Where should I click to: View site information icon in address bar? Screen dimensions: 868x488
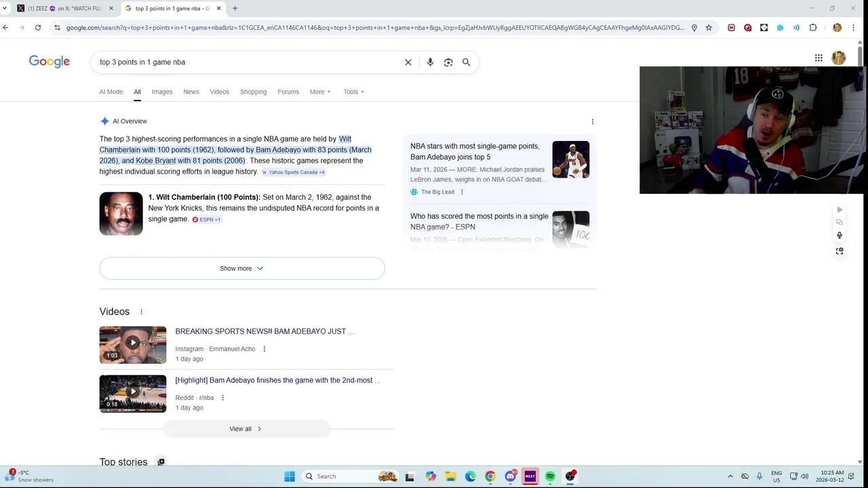click(58, 28)
